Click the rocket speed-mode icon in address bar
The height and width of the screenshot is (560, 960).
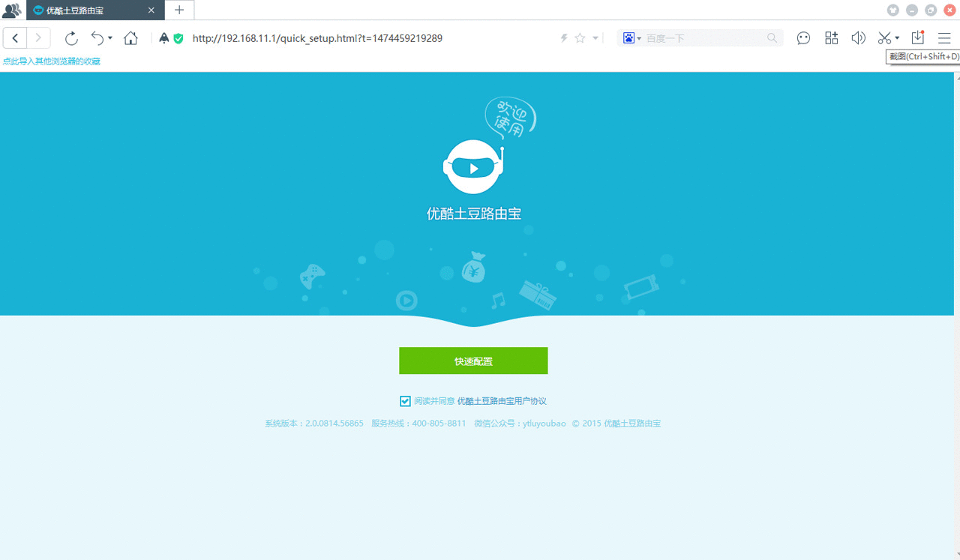coord(164,38)
